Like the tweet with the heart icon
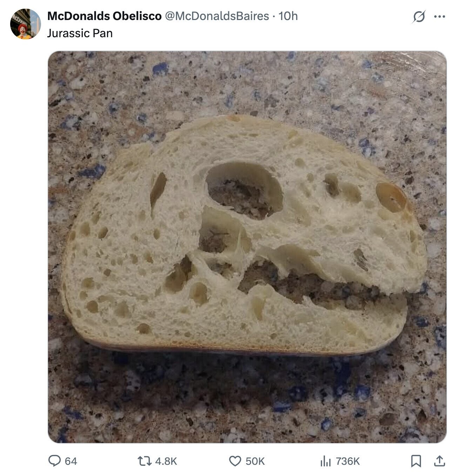This screenshot has height=476, width=458. pyautogui.click(x=235, y=461)
